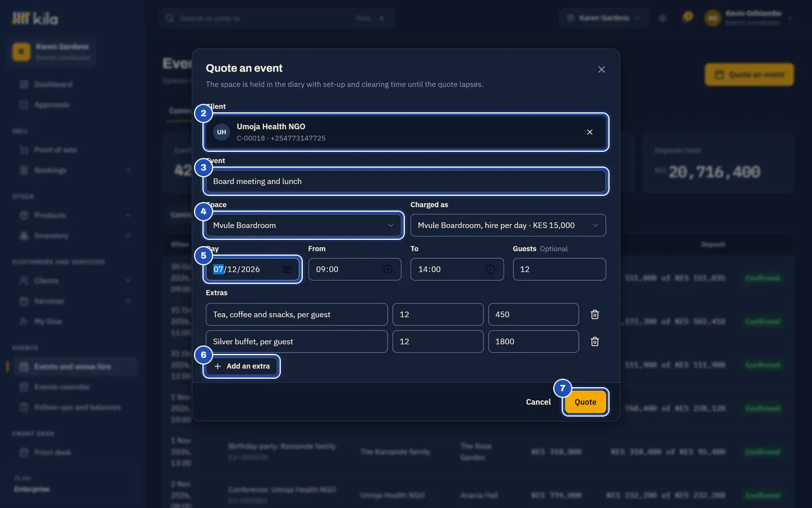The image size is (812, 508).
Task: Click the Umoja Health NGO client avatar
Action: tap(222, 132)
